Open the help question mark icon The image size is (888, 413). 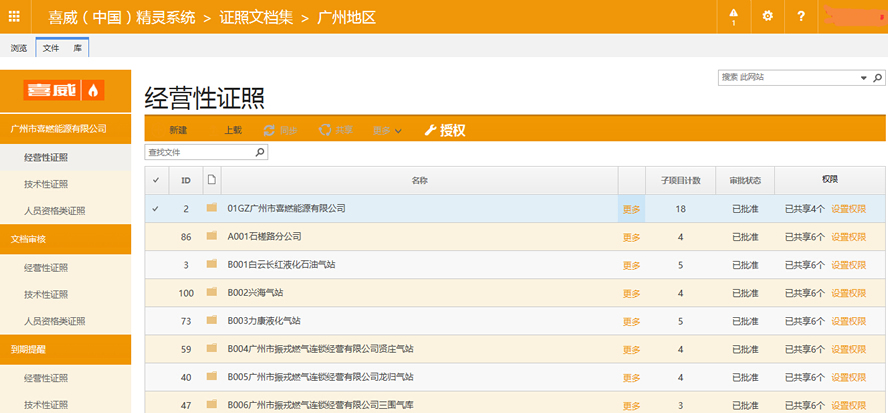click(801, 16)
